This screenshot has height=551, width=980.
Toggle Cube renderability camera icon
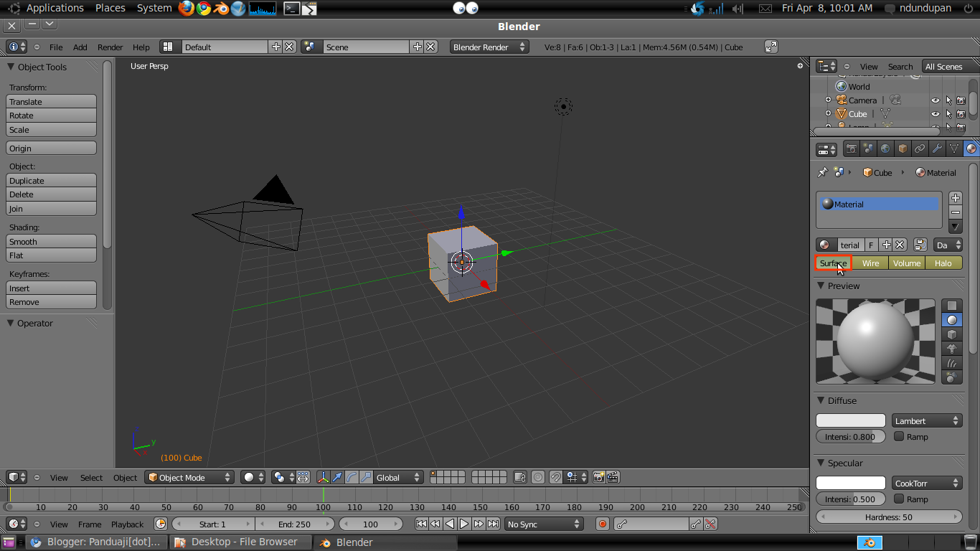click(x=961, y=114)
